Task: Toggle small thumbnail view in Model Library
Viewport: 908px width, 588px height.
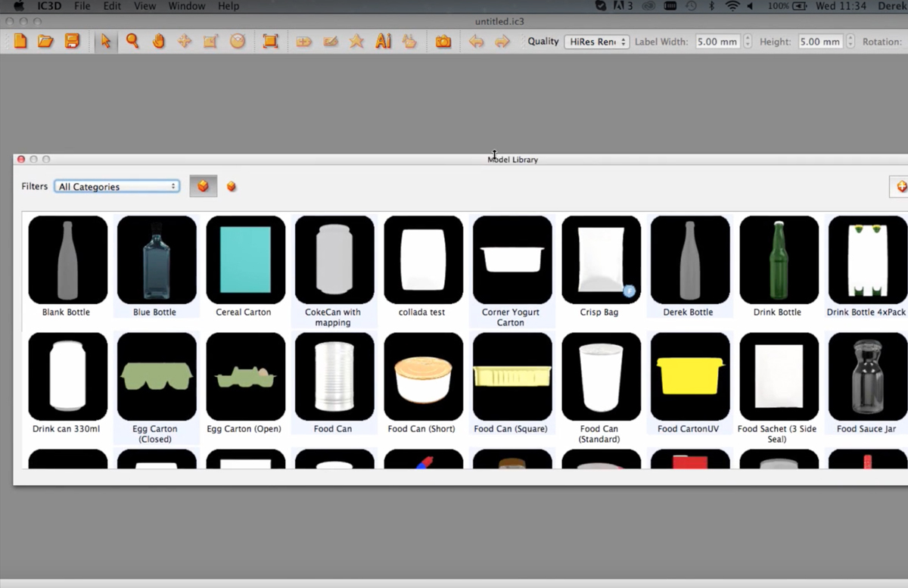Action: click(x=232, y=186)
